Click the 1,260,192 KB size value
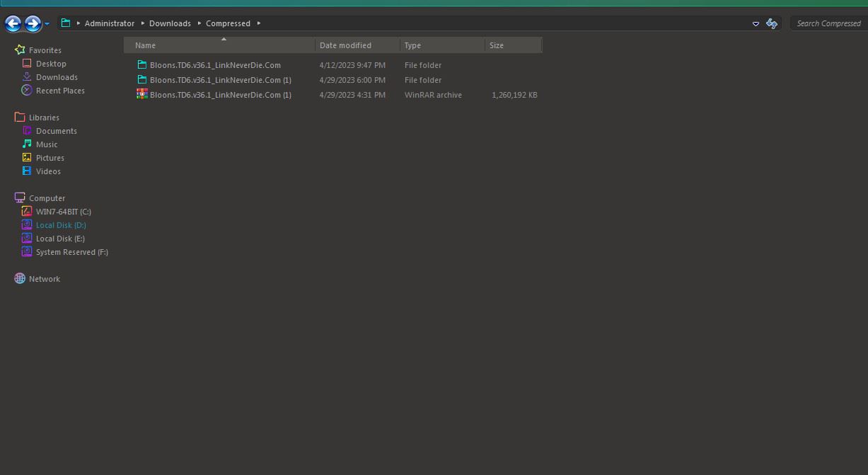 tap(514, 95)
